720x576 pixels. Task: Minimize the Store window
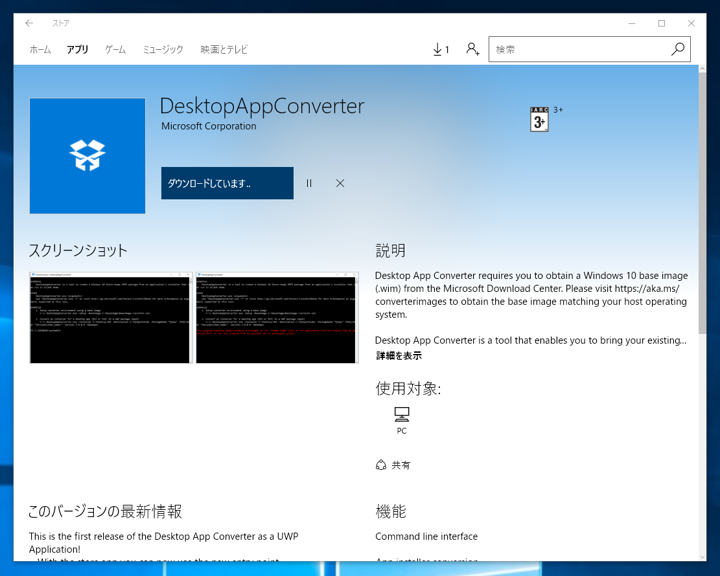point(632,23)
